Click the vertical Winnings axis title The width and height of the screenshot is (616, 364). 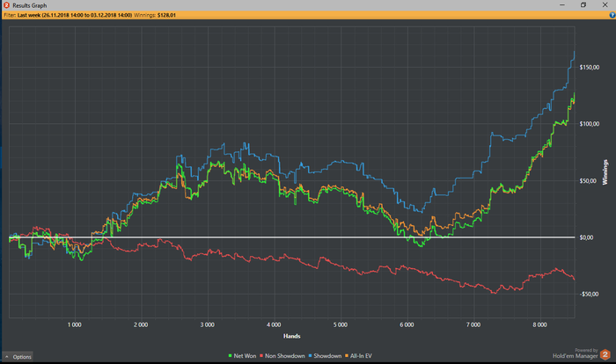(x=605, y=172)
